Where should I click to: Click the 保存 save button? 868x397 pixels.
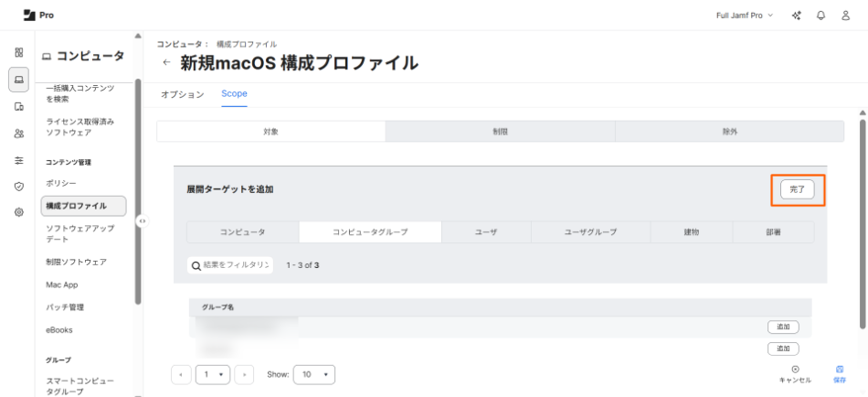pyautogui.click(x=840, y=374)
